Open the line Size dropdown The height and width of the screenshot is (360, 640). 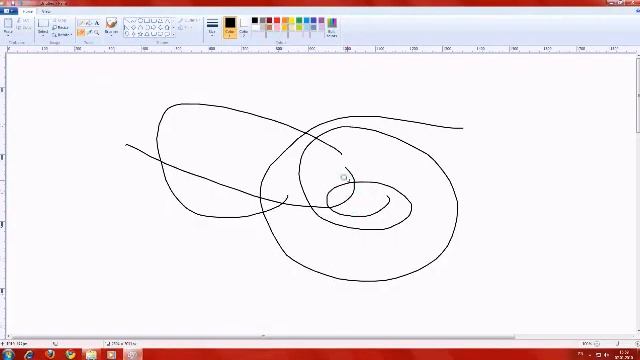(x=212, y=28)
